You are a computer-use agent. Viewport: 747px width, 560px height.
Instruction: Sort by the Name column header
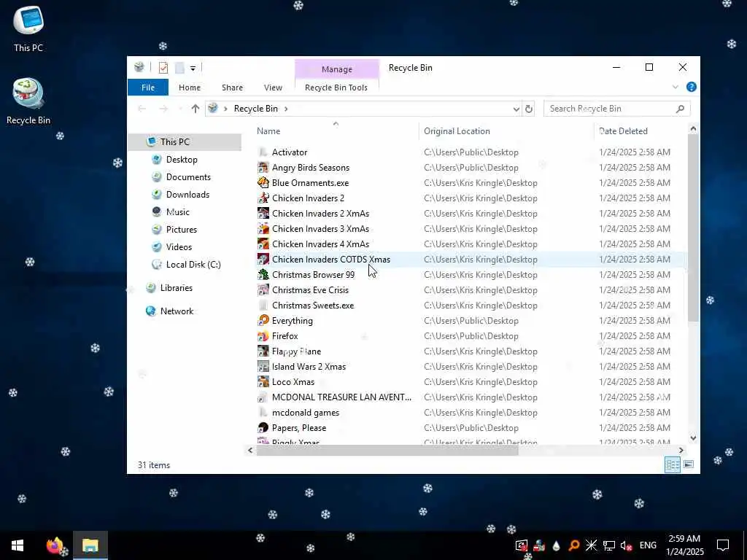[268, 131]
